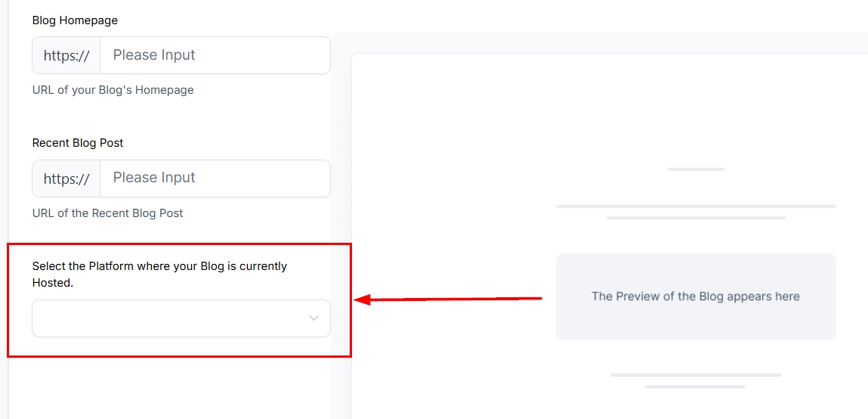Click the https:// prefix beside Blog Homepage input
Image resolution: width=868 pixels, height=419 pixels.
(x=66, y=55)
